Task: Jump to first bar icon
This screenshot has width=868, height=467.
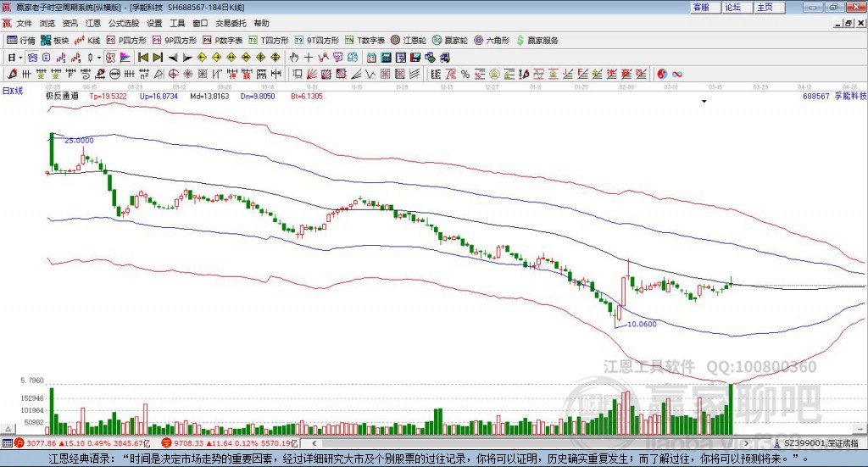Action: [x=142, y=58]
